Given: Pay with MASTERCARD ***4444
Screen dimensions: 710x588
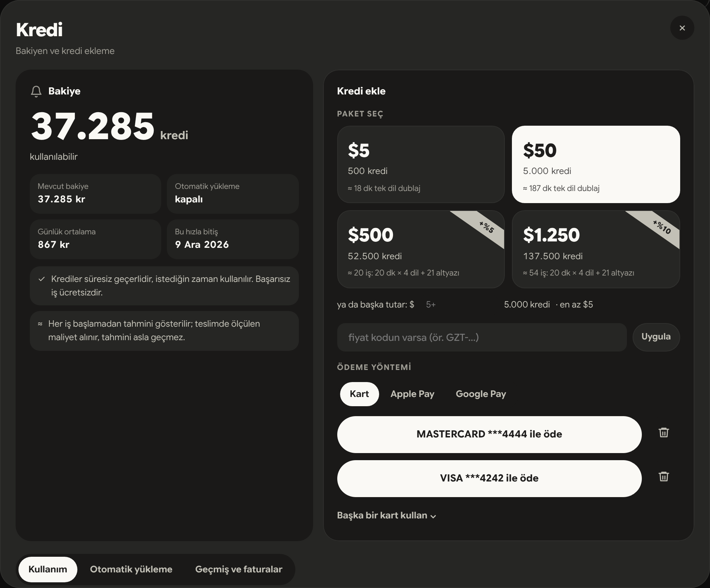Looking at the screenshot, I should tap(489, 434).
